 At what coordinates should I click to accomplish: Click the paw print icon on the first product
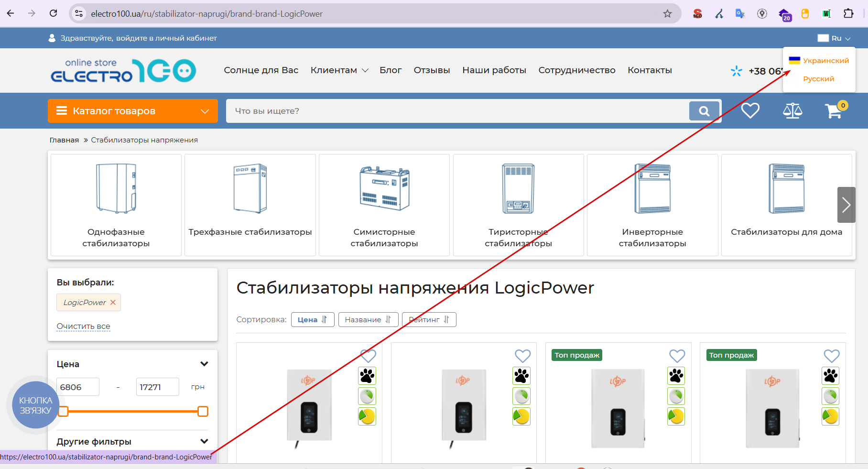coord(367,376)
